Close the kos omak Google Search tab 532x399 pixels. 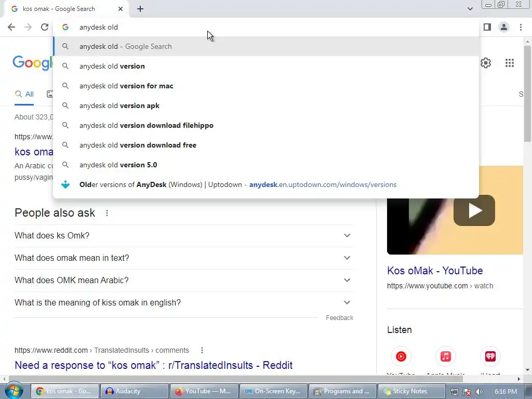coord(121,9)
